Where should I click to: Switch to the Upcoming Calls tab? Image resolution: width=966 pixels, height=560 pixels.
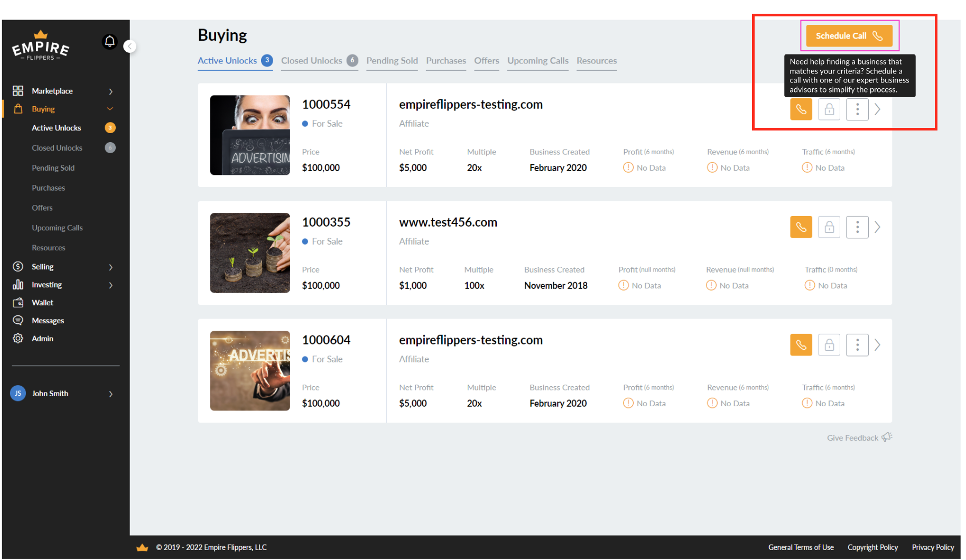tap(537, 61)
